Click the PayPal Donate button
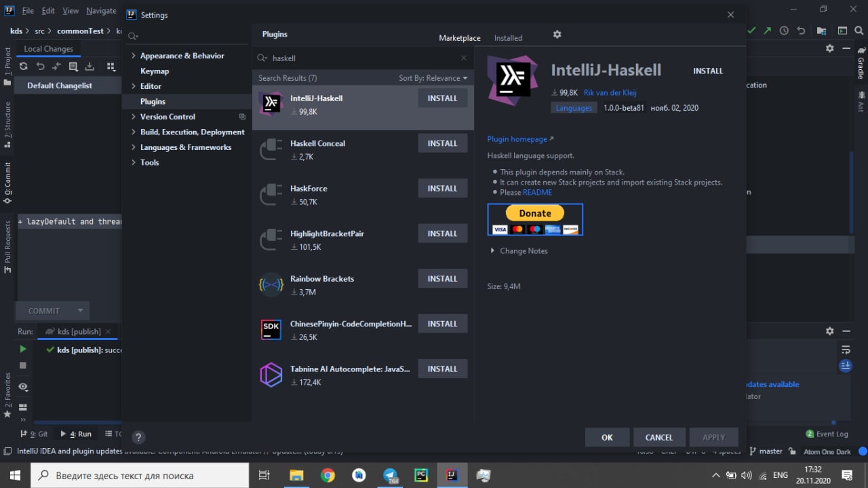868x488 pixels. point(535,219)
